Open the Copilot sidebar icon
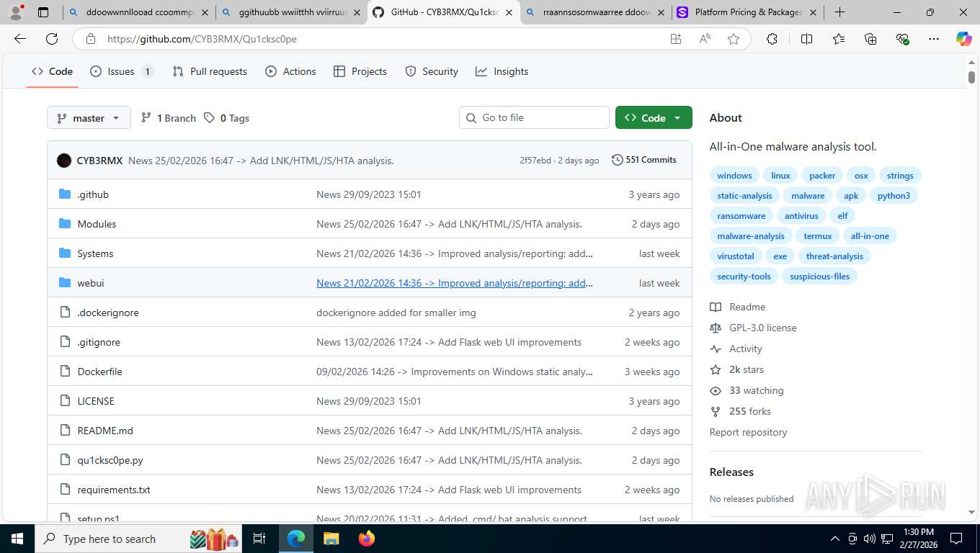The height and width of the screenshot is (553, 980). [x=963, y=39]
